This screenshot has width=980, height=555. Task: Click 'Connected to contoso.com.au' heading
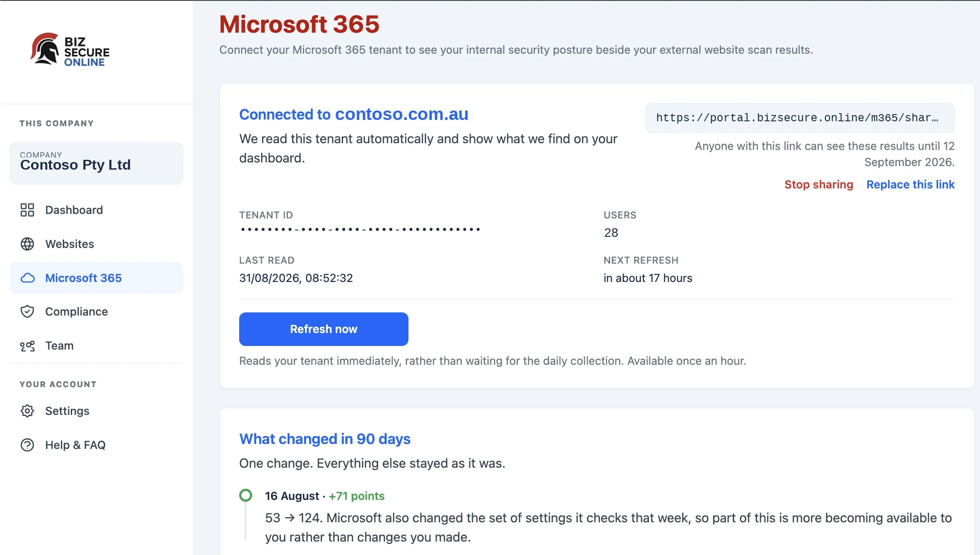pos(354,114)
